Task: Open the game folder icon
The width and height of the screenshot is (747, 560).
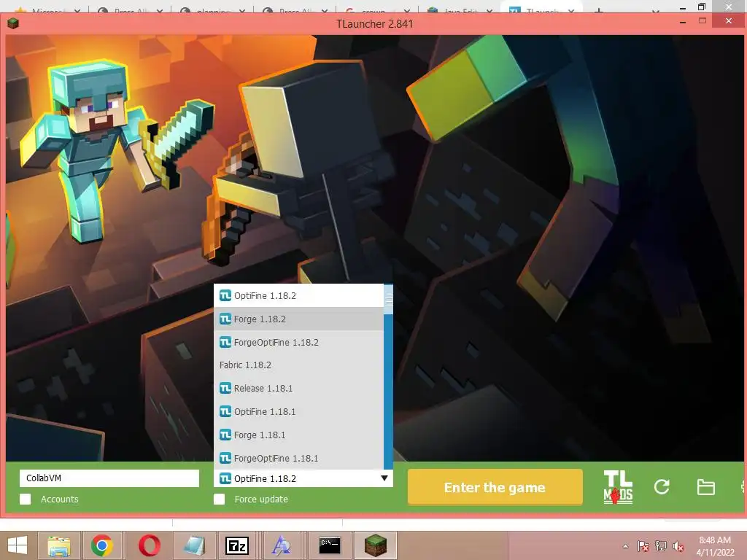Action: point(705,487)
